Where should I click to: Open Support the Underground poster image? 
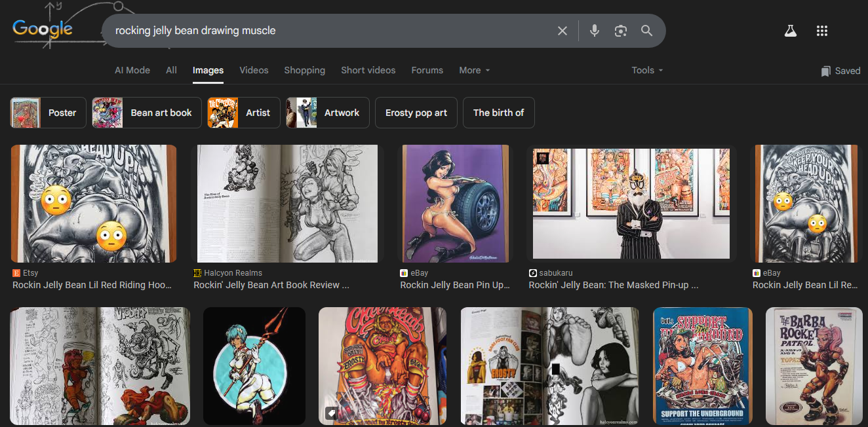click(703, 366)
